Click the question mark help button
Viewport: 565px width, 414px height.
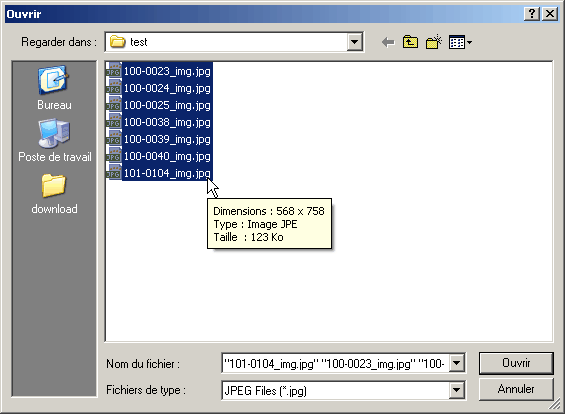[532, 14]
